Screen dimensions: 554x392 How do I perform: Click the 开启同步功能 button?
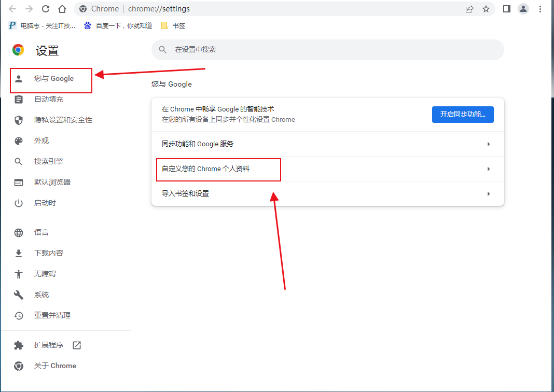click(x=463, y=115)
